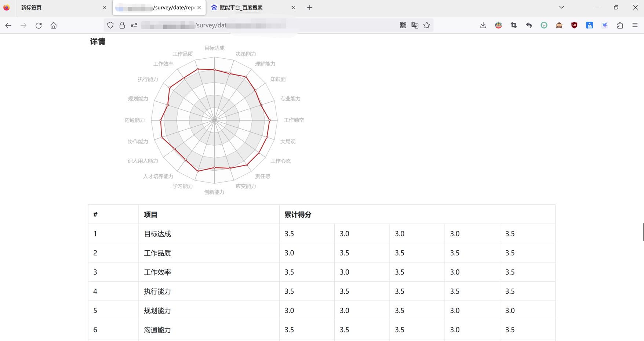This screenshot has height=341, width=644.
Task: Open the uBlock Origin shield extension
Action: point(574,25)
